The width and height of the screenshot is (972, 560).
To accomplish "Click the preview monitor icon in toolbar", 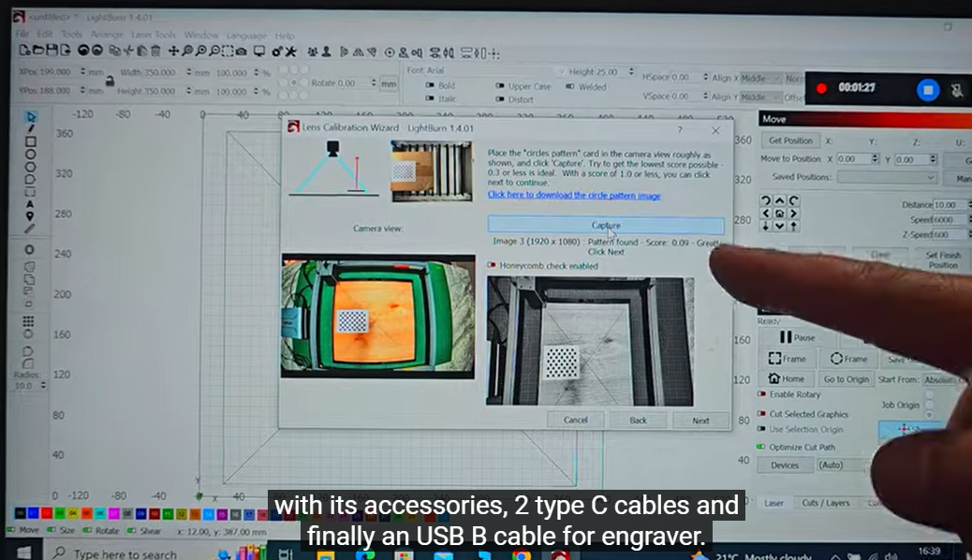I will tap(259, 51).
